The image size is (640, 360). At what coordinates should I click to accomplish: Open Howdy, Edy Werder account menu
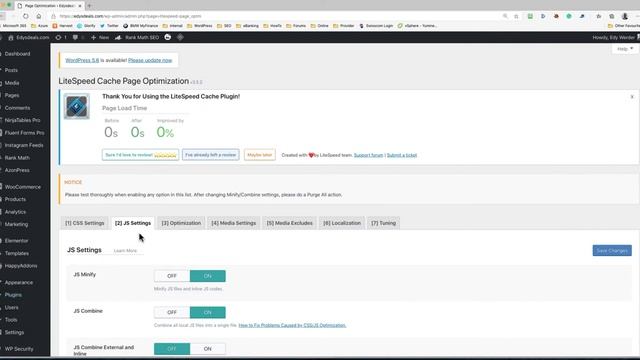616,37
